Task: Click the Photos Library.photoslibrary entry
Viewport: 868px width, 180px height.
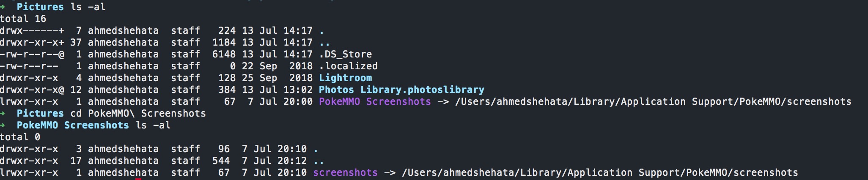Action: click(x=401, y=90)
